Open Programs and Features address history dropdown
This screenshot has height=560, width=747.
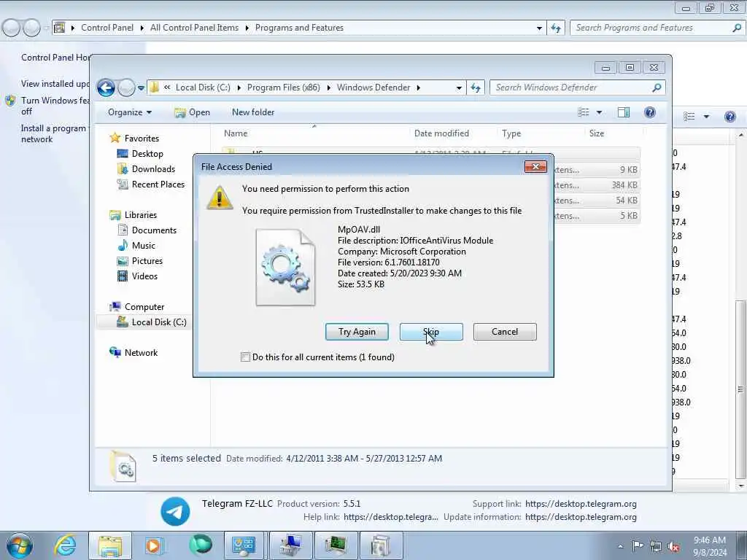(x=539, y=28)
